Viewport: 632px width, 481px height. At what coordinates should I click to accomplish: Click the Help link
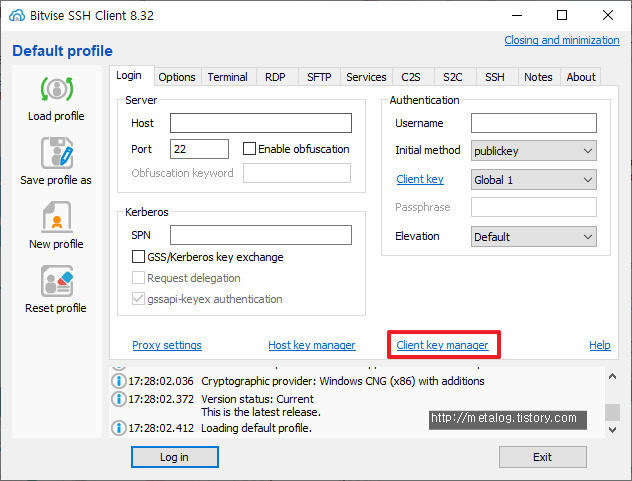600,345
